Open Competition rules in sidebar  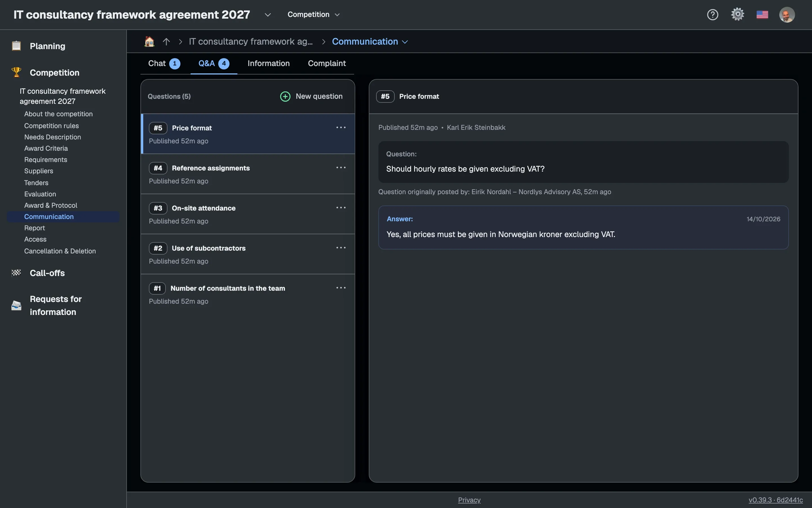coord(51,126)
